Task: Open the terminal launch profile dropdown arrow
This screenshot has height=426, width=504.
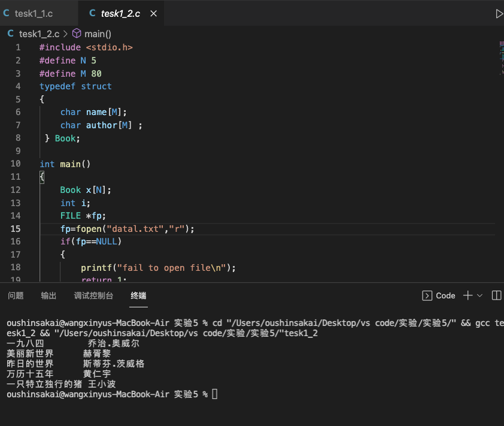Action: [x=479, y=295]
